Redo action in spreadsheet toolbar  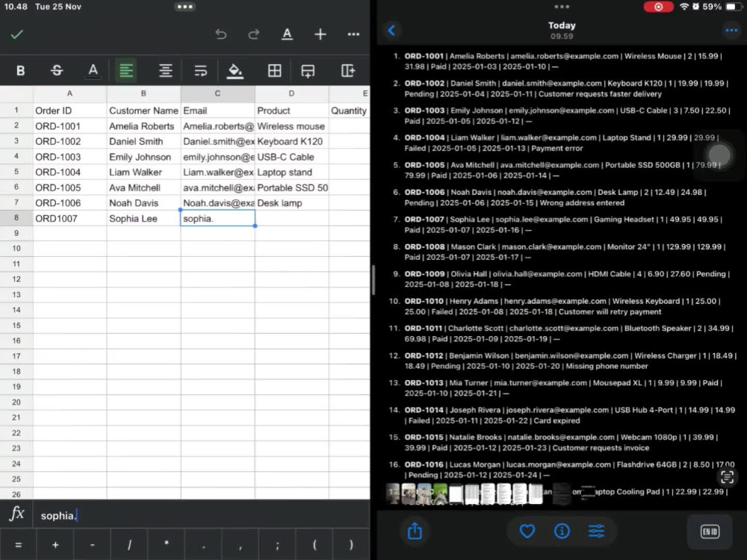(x=254, y=34)
